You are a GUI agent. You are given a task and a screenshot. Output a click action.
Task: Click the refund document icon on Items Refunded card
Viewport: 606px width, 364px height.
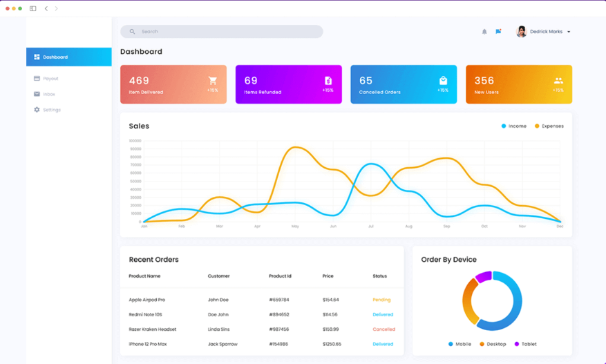point(328,81)
